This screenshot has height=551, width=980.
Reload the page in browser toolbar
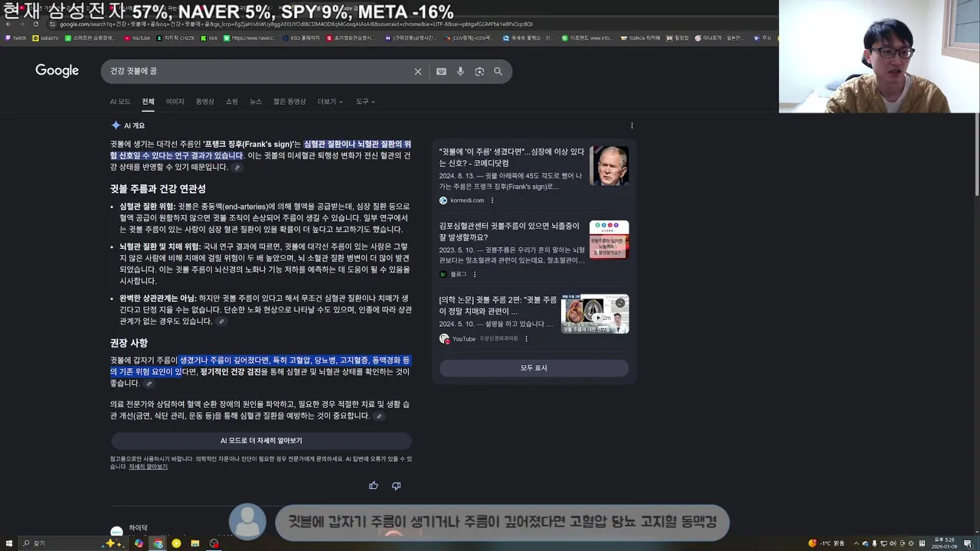(35, 24)
